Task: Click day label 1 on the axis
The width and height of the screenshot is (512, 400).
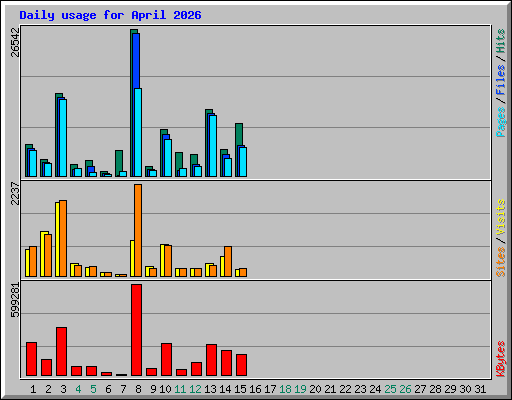Action: coord(33,389)
